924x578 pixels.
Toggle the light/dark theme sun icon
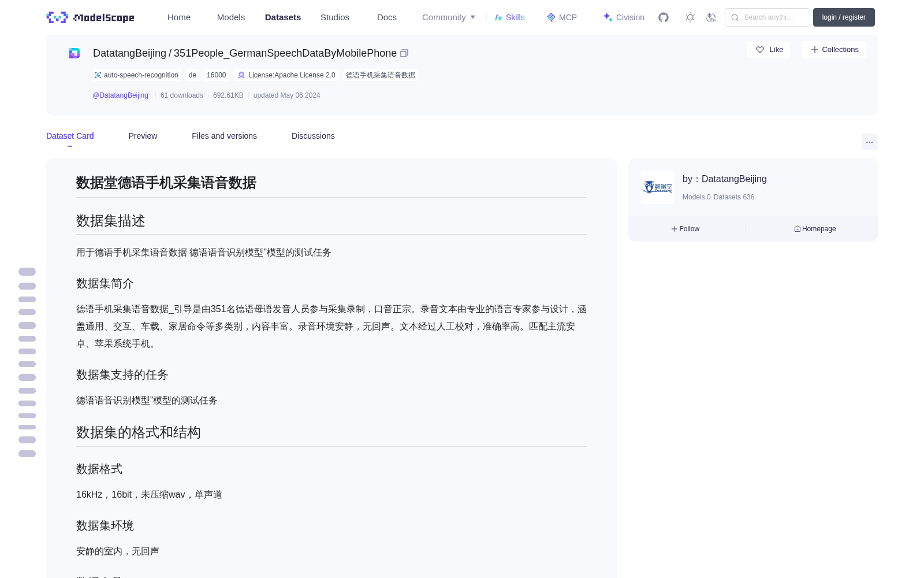click(690, 17)
